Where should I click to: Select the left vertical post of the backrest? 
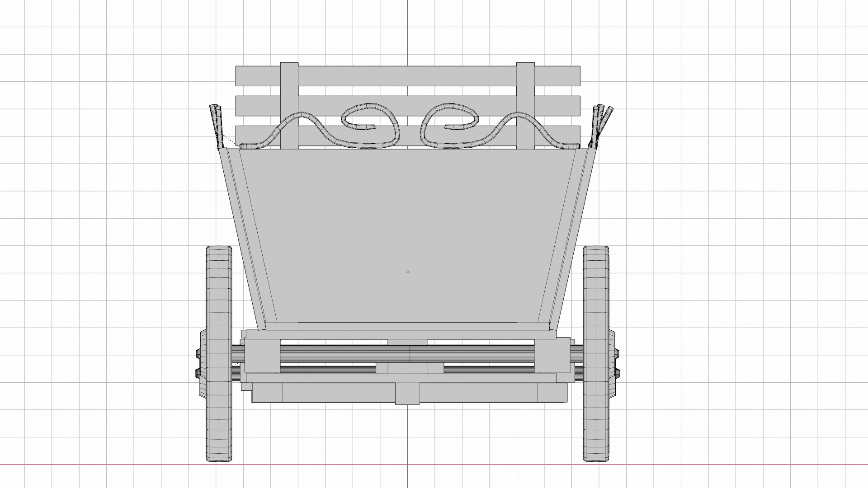pos(289,106)
